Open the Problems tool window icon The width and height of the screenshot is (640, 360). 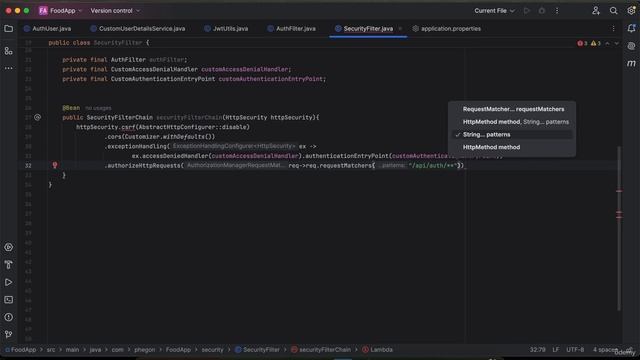(9, 317)
